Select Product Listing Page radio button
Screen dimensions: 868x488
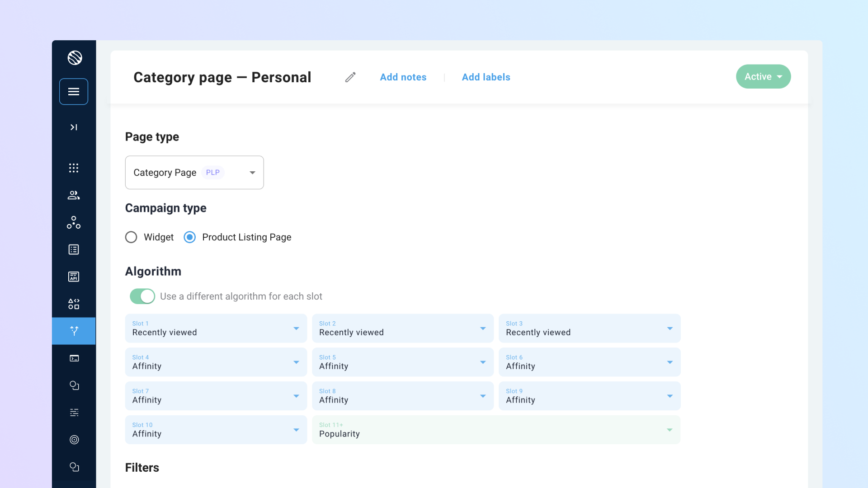[x=190, y=237]
